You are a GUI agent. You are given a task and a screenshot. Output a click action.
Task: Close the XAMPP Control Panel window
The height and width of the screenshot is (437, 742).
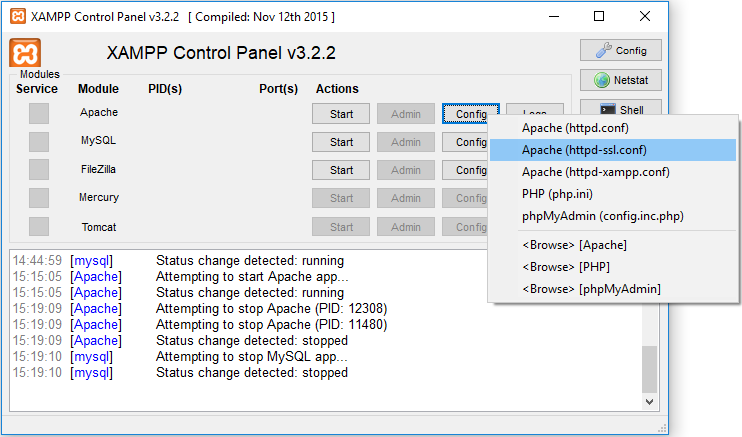644,17
